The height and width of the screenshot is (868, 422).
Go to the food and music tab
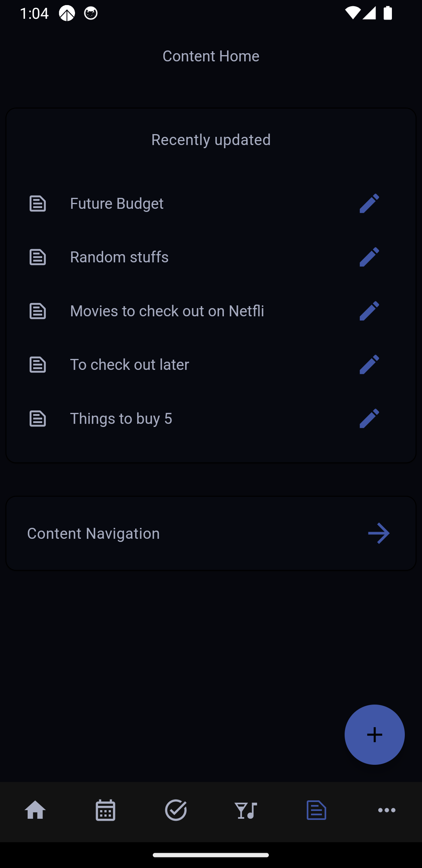[x=246, y=810]
